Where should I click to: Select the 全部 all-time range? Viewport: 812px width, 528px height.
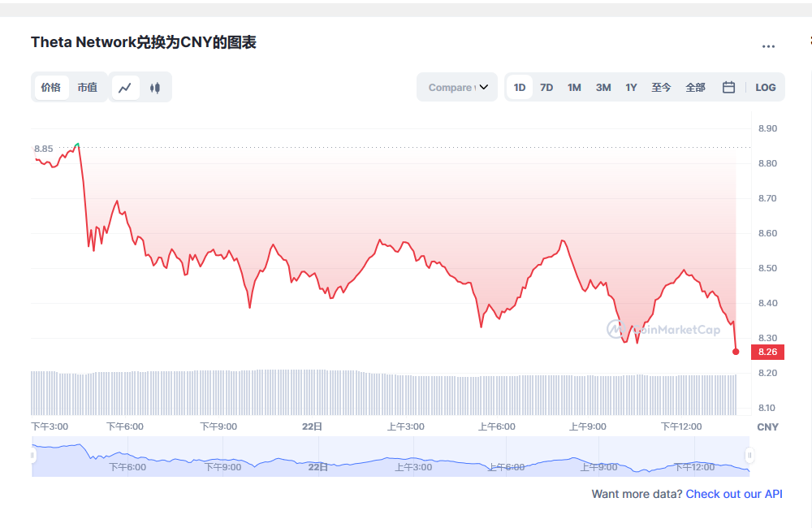(696, 87)
